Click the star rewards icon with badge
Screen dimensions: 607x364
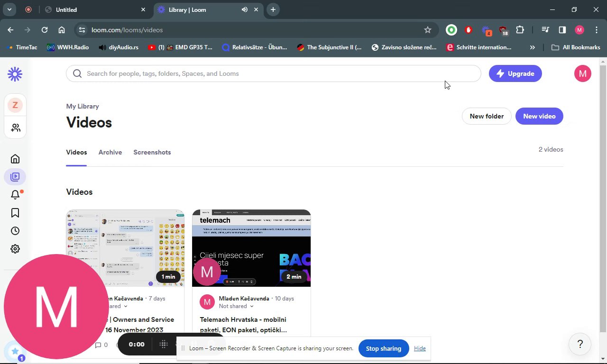(15, 352)
